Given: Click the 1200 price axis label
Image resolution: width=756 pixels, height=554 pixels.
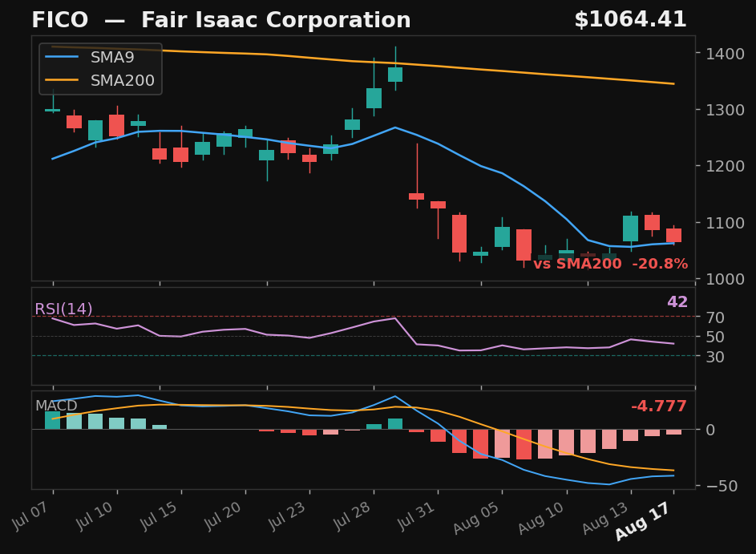Looking at the screenshot, I should 725,166.
